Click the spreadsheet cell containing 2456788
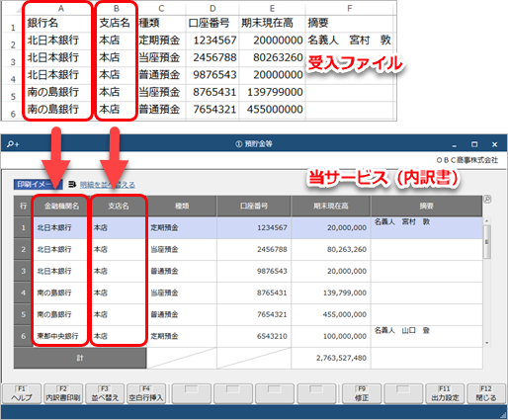Screen dimensions: 508x420 point(212,57)
